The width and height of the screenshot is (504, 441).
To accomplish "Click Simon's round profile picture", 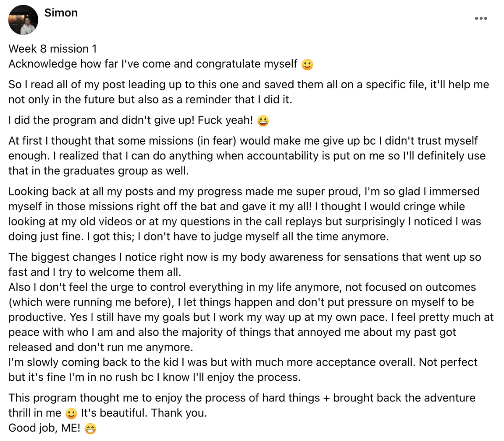I will pyautogui.click(x=23, y=20).
